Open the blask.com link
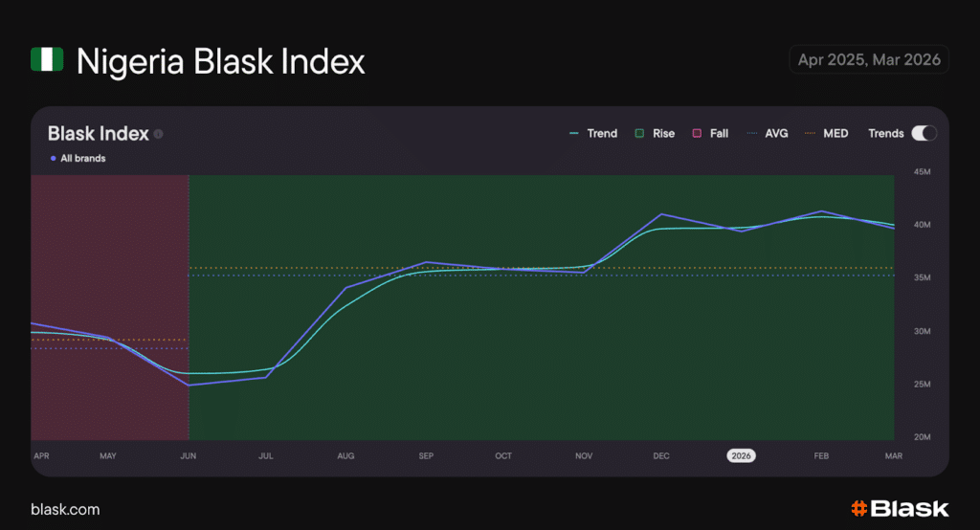Image resolution: width=980 pixels, height=530 pixels. [65, 509]
